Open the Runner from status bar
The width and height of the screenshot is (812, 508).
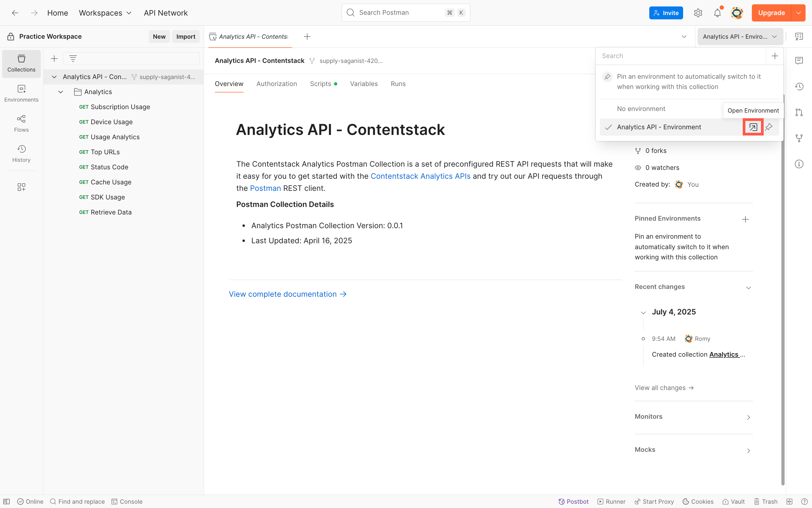pos(611,502)
